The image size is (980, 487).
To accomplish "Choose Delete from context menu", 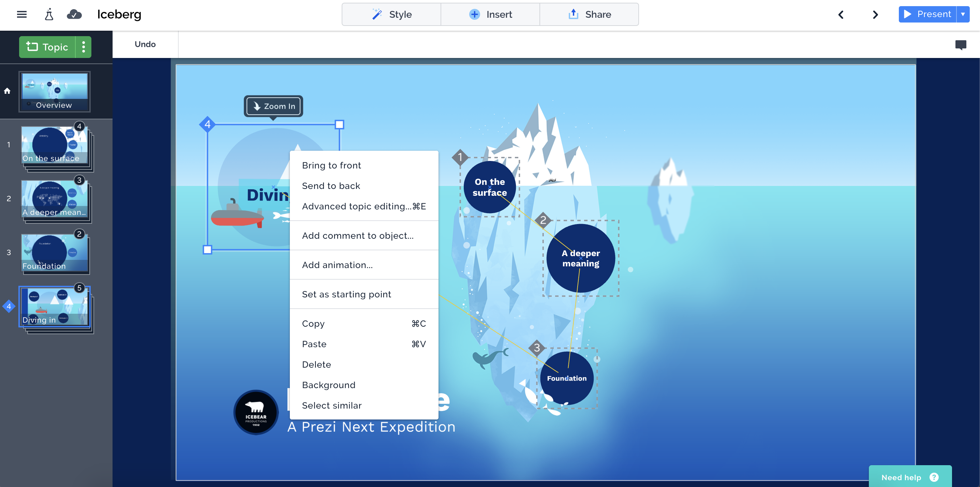I will [x=364, y=365].
